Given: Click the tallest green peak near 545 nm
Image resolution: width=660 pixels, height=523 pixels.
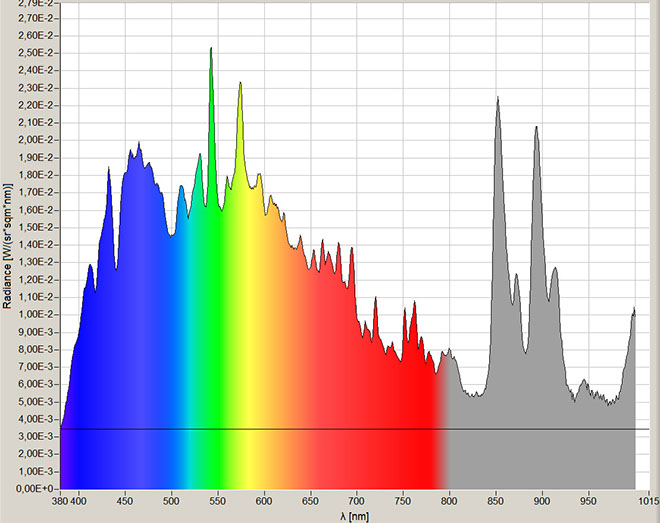Looking at the screenshot, I should (x=211, y=52).
